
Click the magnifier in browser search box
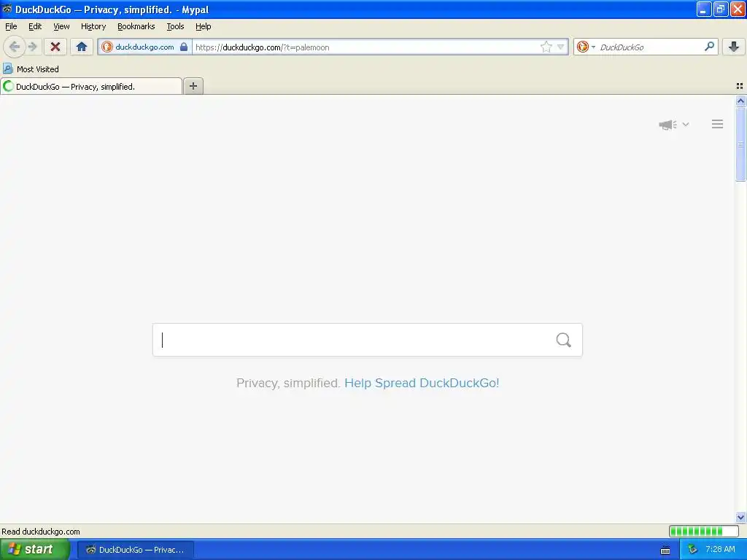point(709,47)
